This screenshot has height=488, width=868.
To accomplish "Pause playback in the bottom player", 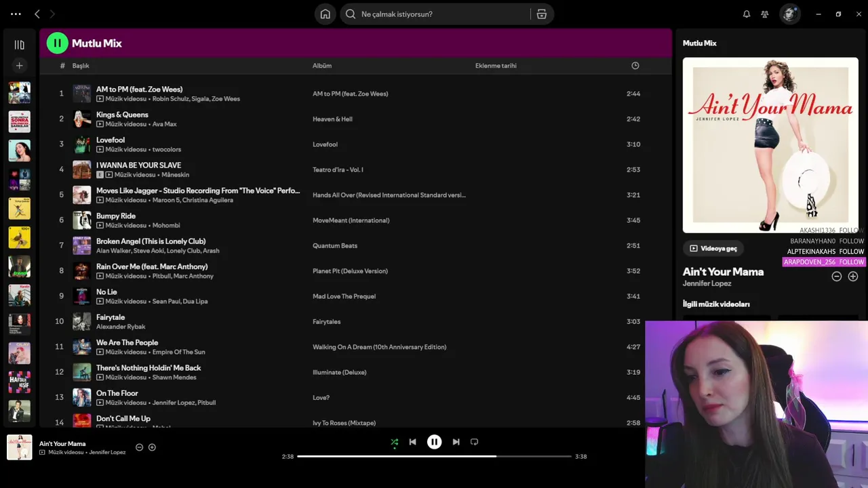I will (434, 442).
